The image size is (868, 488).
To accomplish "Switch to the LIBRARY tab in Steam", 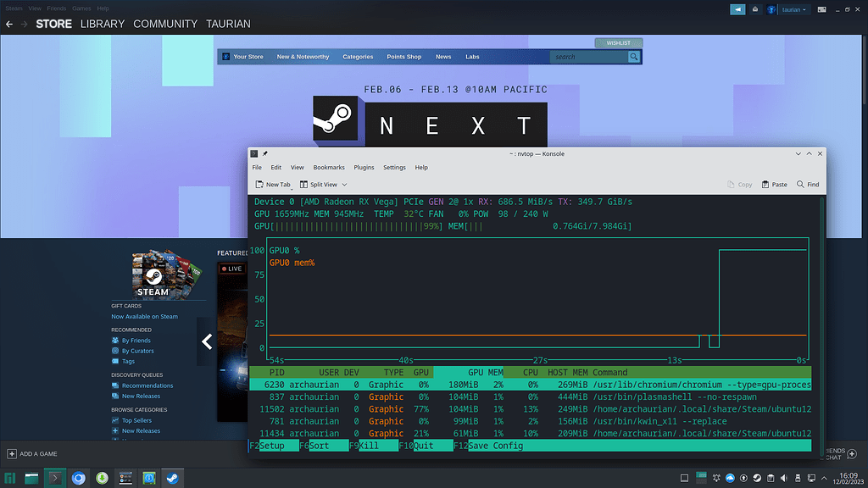I will (102, 24).
